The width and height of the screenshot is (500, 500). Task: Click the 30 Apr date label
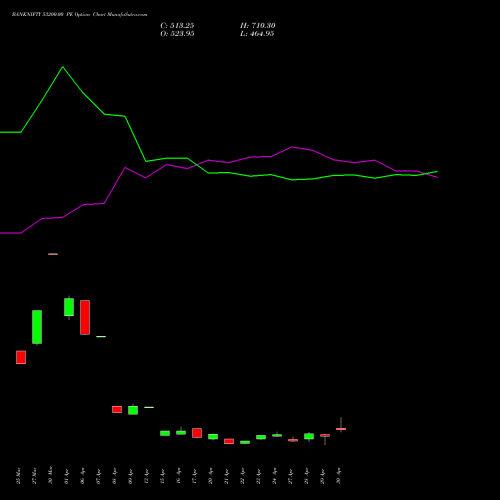coord(338,476)
